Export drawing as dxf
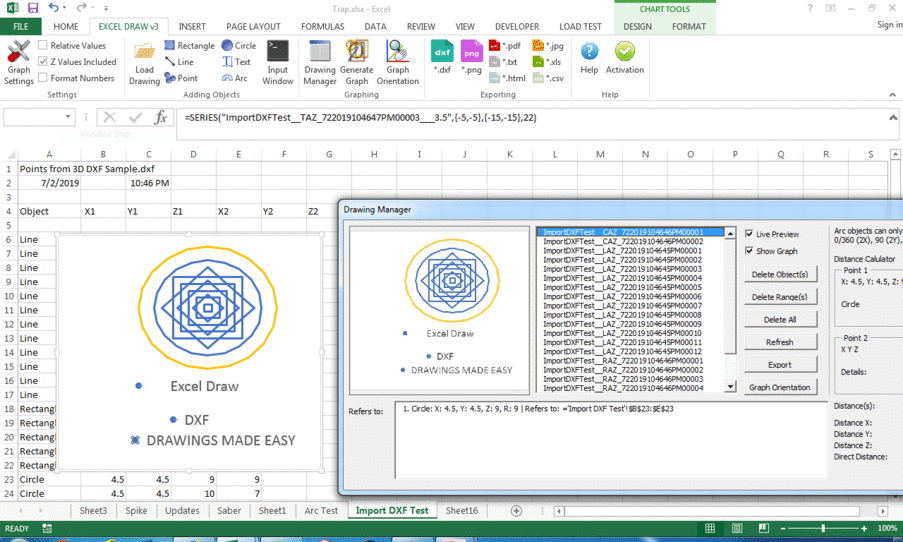 point(442,58)
